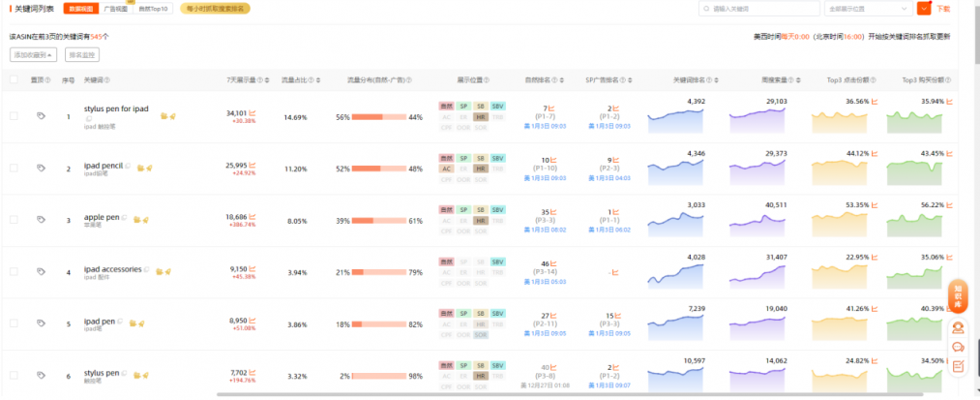Check the box for 'ipad pen' row
This screenshot has width=980, height=400.
[x=14, y=323]
